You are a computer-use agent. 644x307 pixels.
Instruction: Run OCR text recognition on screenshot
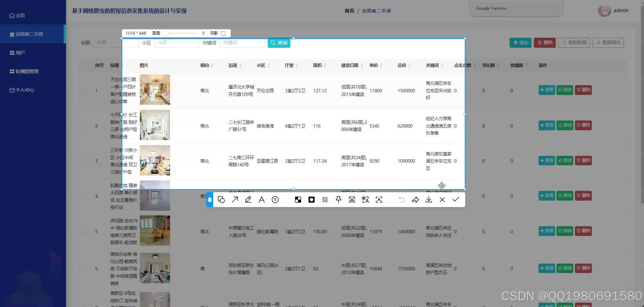(379, 199)
